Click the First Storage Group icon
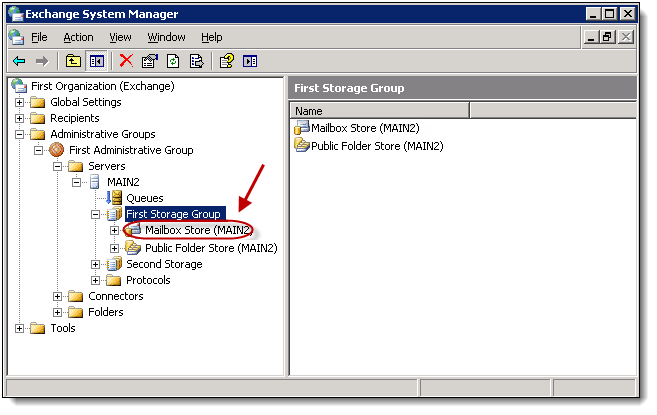Screen dimensions: 657x415 click(114, 214)
